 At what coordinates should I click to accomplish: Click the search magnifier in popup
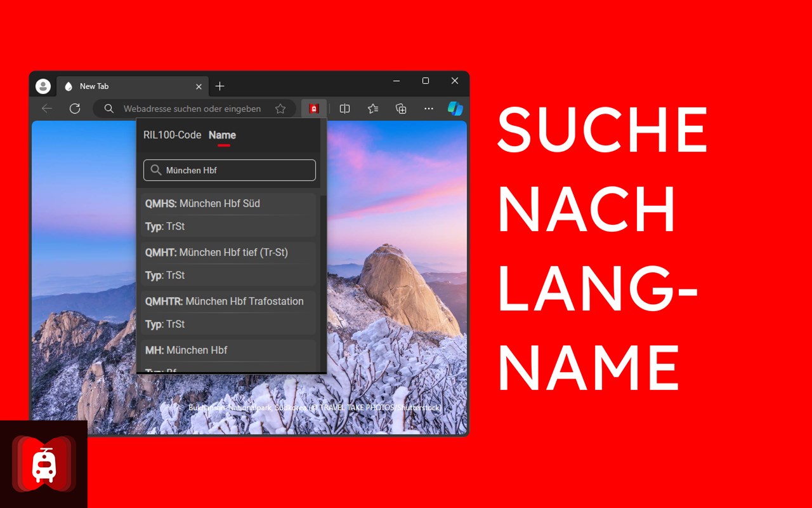pos(155,170)
